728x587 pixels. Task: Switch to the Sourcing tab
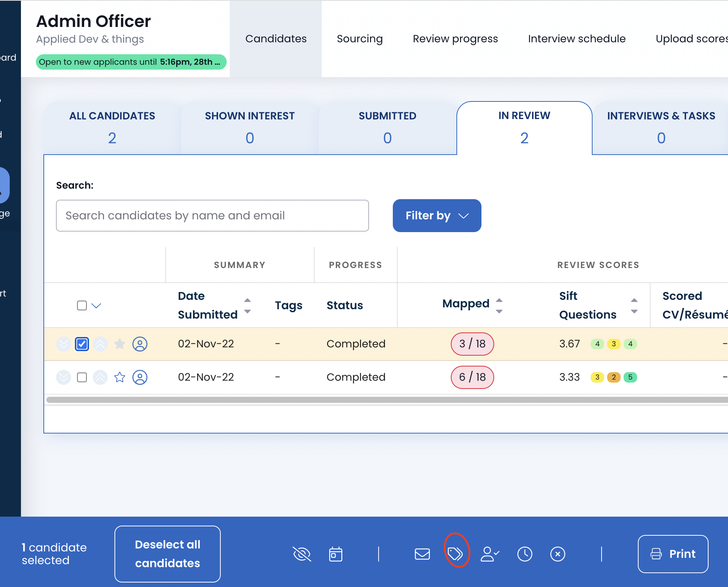point(360,39)
